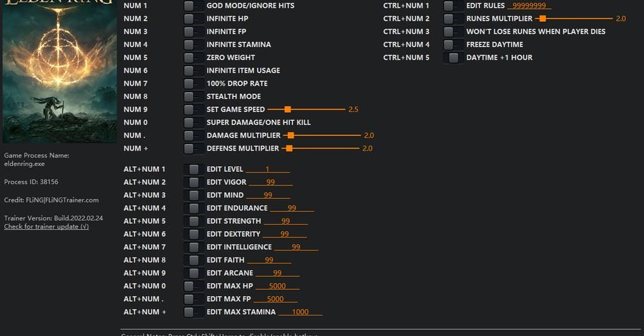Toggle Freeze Daytime switch

click(453, 44)
